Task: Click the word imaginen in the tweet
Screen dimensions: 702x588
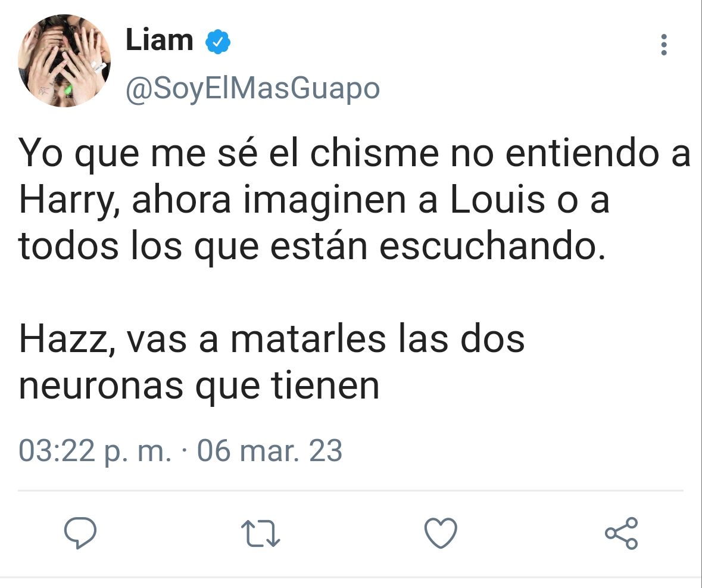Action: [325, 201]
